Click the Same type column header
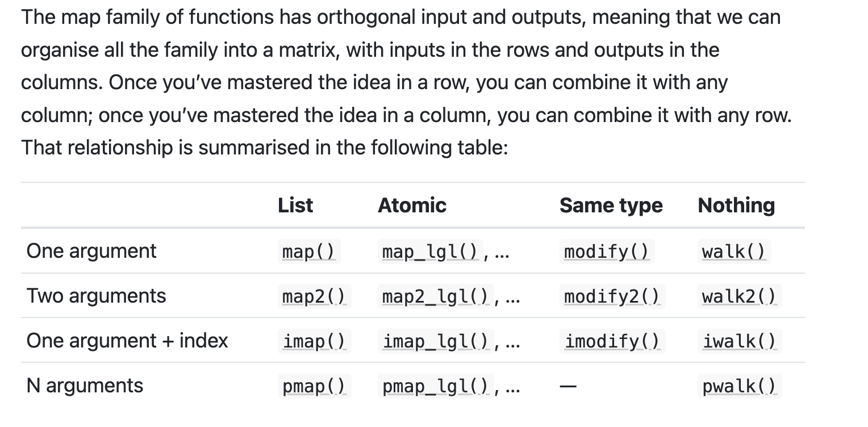The image size is (868, 427). click(611, 206)
